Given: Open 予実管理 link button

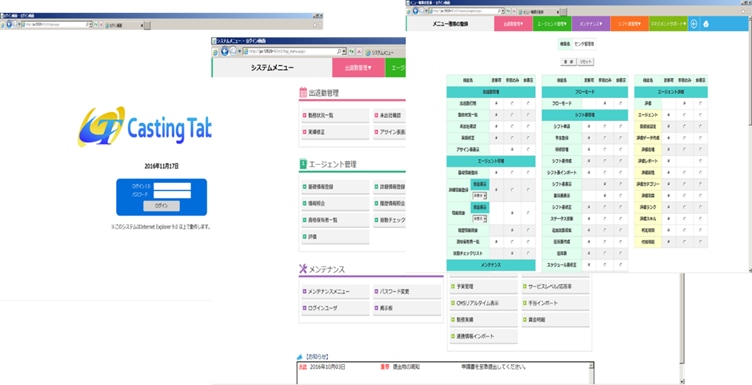Looking at the screenshot, I should point(483,287).
